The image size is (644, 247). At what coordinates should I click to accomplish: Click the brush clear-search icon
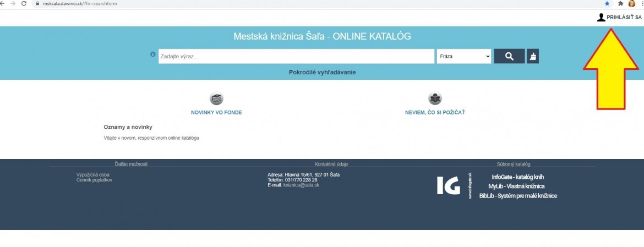pyautogui.click(x=533, y=56)
